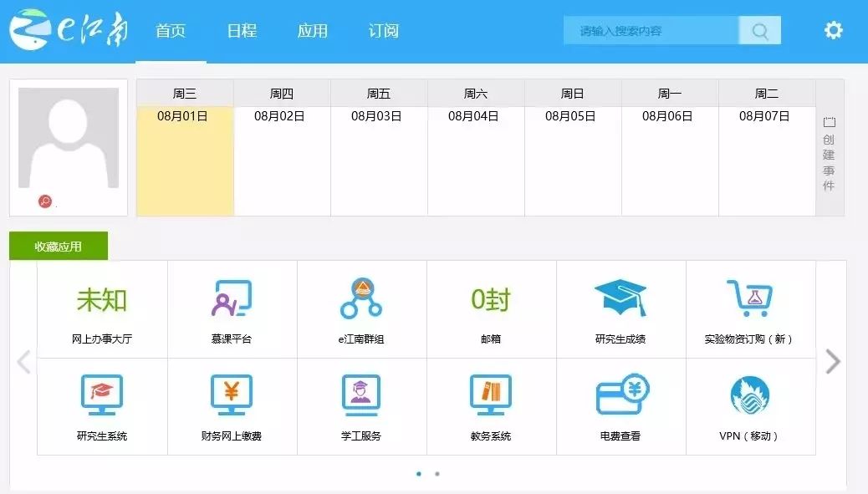Open the e江南群组 app
This screenshot has width=868, height=494.
pyautogui.click(x=361, y=308)
